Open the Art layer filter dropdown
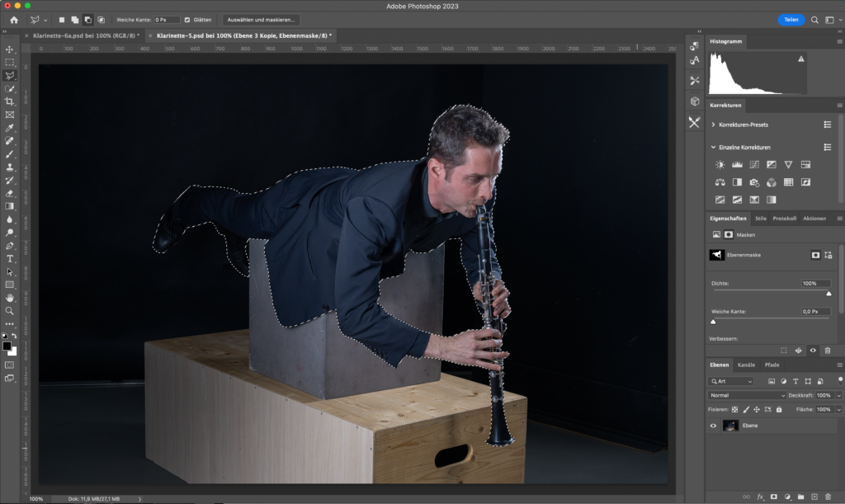Viewport: 845px width, 504px height. tap(731, 381)
